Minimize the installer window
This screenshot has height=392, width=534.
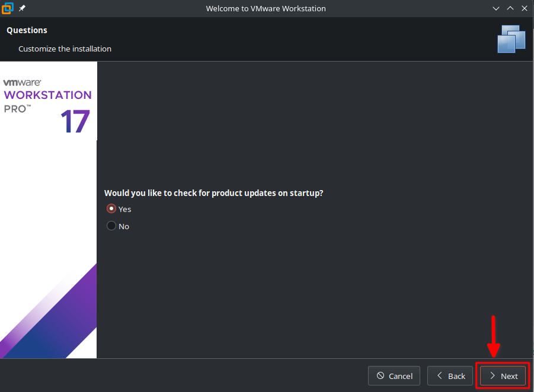point(496,8)
